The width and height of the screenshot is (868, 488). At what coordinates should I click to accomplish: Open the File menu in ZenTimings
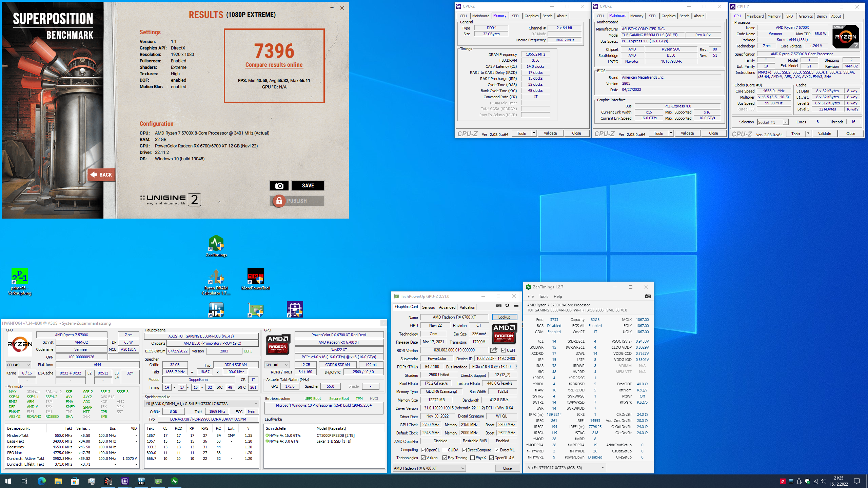click(530, 297)
